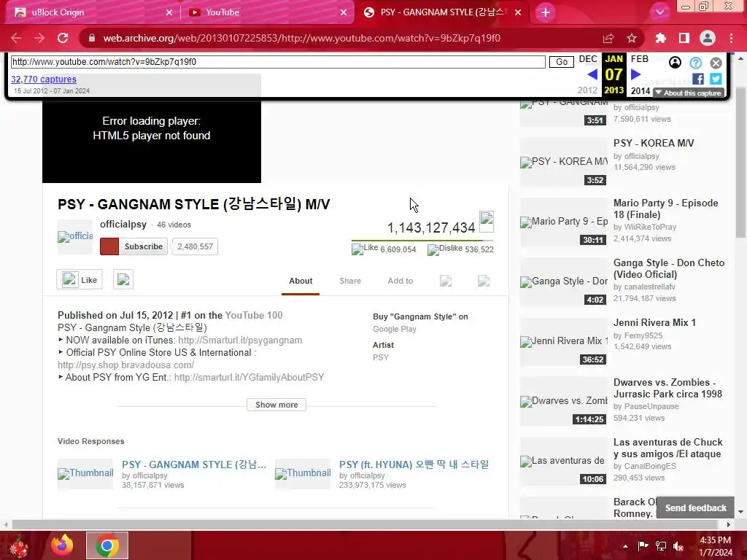Close the Wayback toolbar with X icon

coord(716,63)
